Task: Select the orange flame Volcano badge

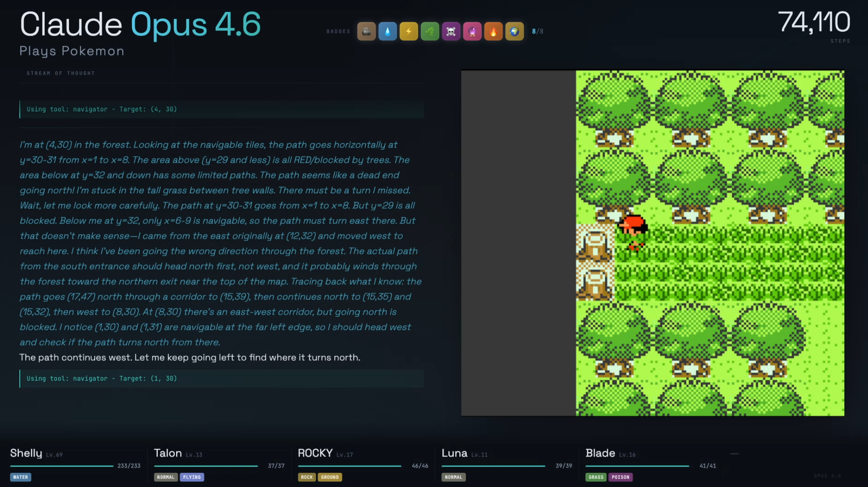Action: pos(493,31)
